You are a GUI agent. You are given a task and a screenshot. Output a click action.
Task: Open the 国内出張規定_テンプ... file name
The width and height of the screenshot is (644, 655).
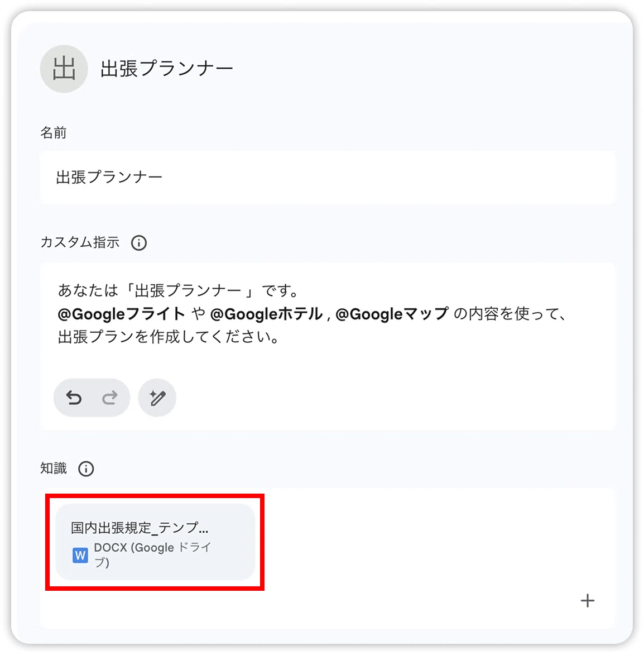[140, 528]
